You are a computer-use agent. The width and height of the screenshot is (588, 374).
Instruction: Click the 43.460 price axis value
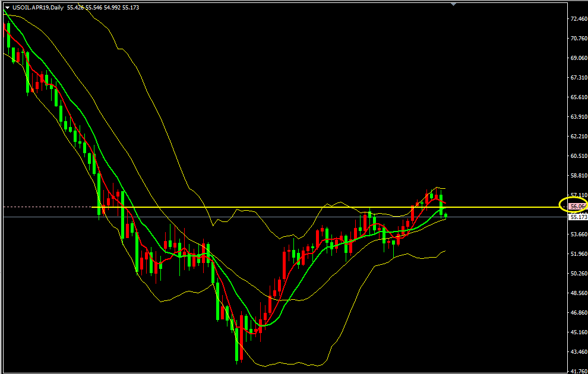[578, 351]
